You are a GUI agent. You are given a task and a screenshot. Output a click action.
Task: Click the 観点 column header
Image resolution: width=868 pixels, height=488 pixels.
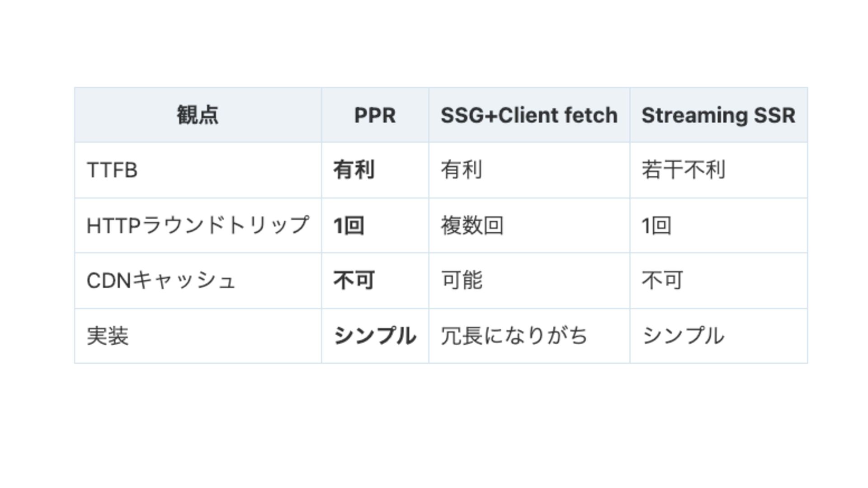pos(198,115)
